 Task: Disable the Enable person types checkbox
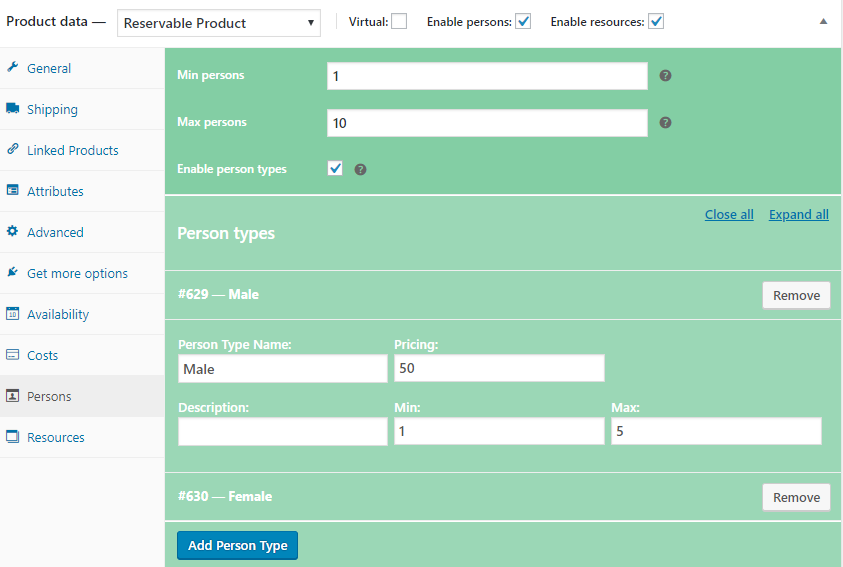pyautogui.click(x=336, y=169)
